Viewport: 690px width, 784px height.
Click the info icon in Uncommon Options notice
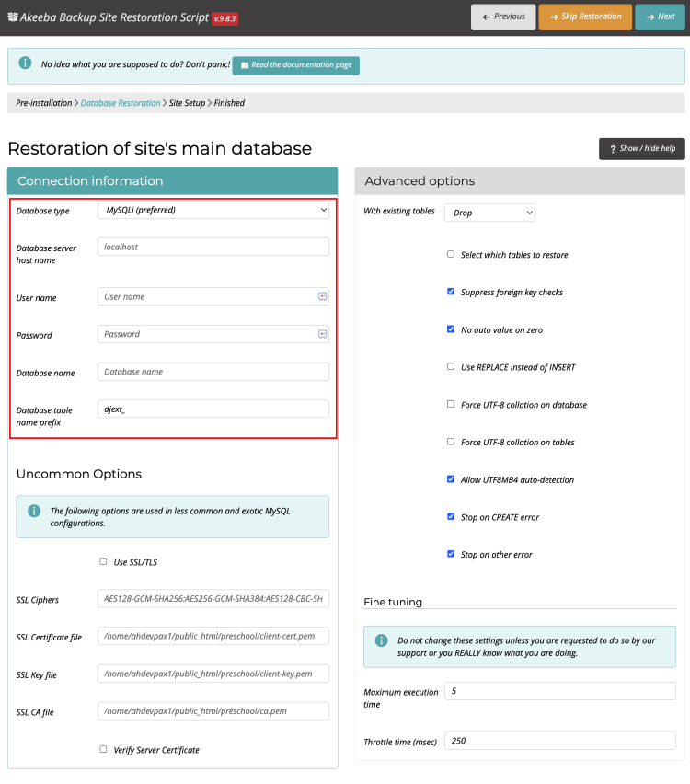point(34,511)
